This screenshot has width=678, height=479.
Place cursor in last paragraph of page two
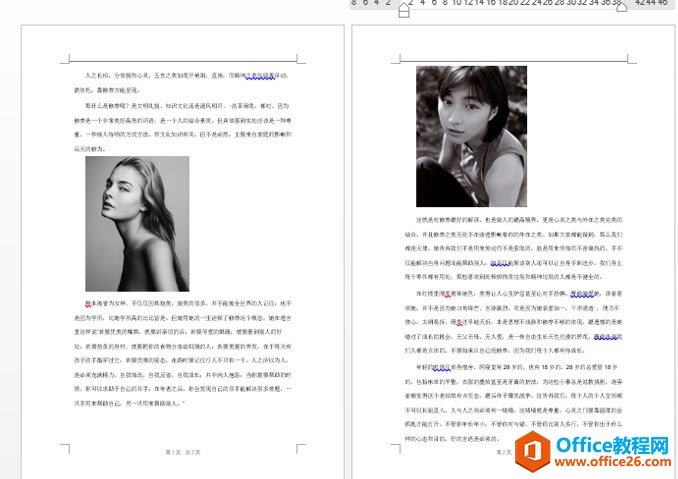[513, 402]
